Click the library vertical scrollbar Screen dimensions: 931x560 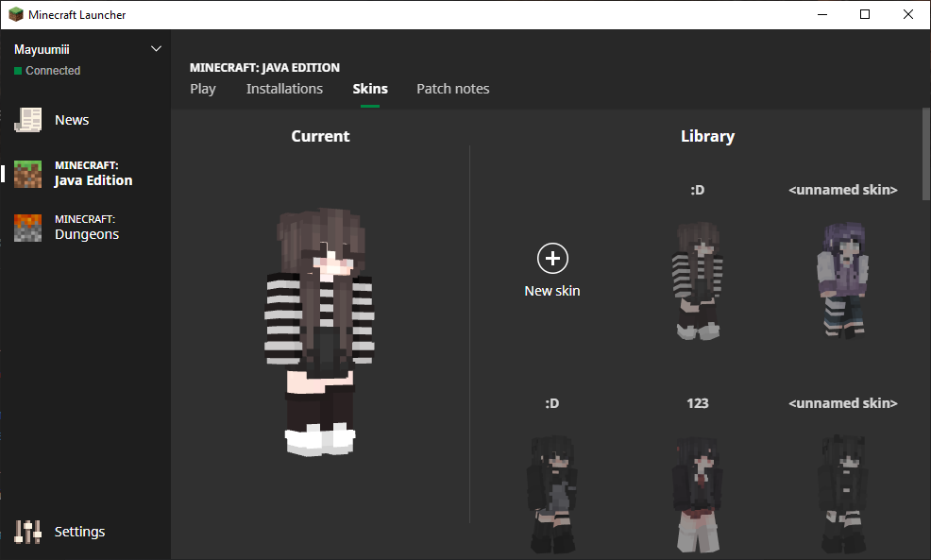[926, 154]
